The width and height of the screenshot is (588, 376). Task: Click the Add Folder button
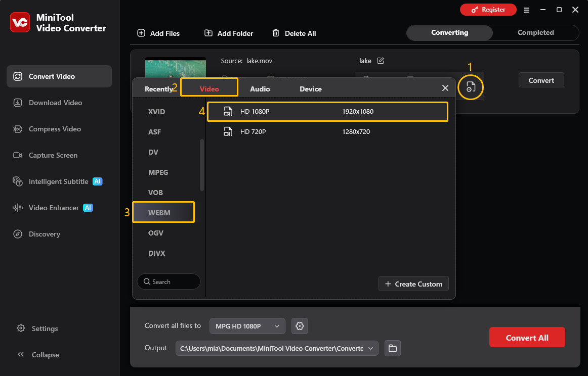(228, 33)
